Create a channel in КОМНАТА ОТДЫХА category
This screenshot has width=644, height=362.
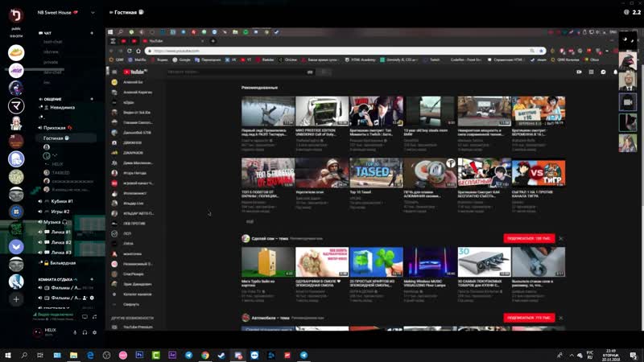(92, 279)
